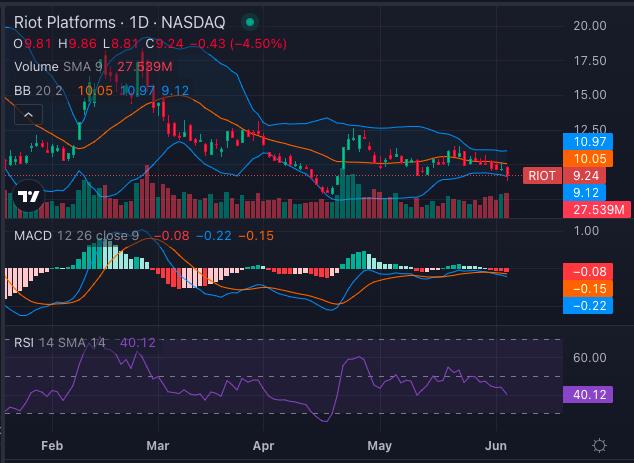The width and height of the screenshot is (634, 463).
Task: Click the 20.00 price scale level
Action: click(590, 26)
